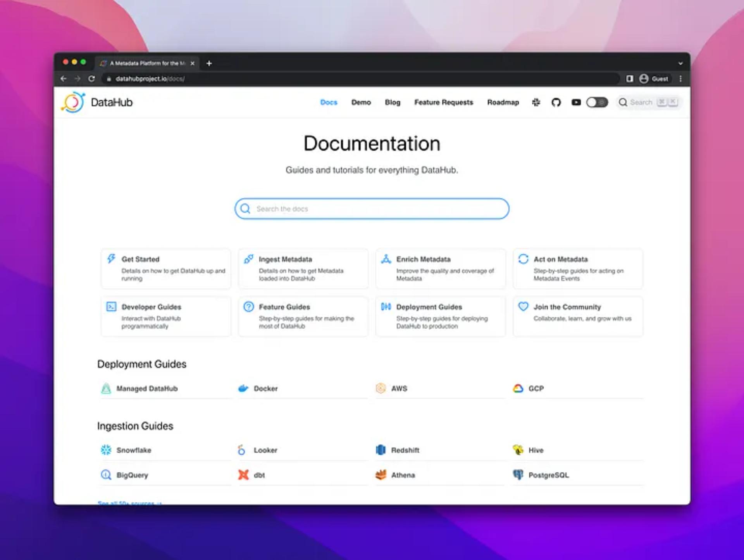
Task: Open the Looker text link
Action: click(265, 450)
